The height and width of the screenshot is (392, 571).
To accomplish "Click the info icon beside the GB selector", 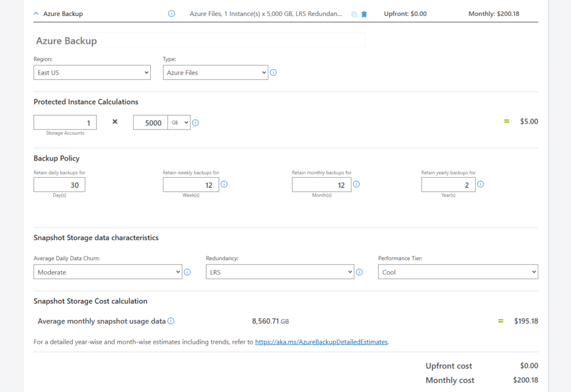I will (x=195, y=122).
